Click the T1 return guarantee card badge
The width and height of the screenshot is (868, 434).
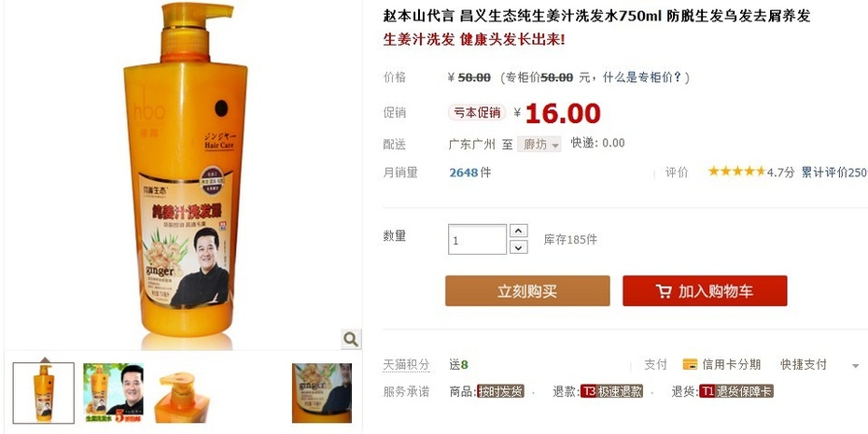[x=736, y=391]
